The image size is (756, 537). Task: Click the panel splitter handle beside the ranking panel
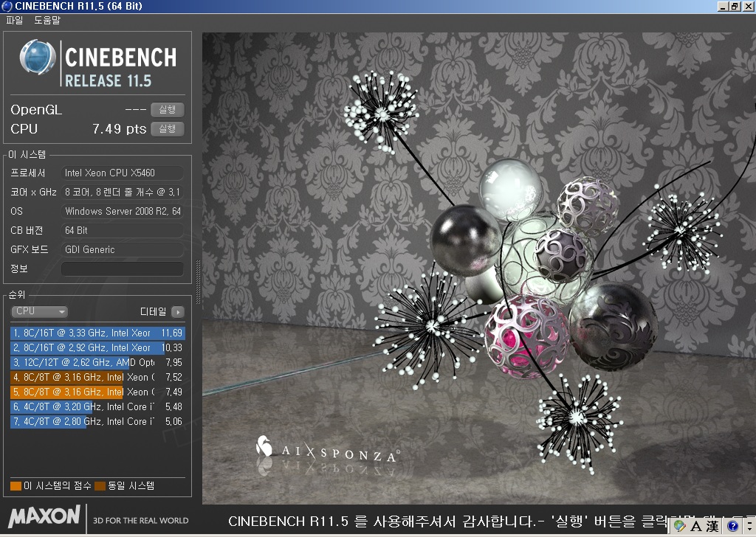click(198, 282)
